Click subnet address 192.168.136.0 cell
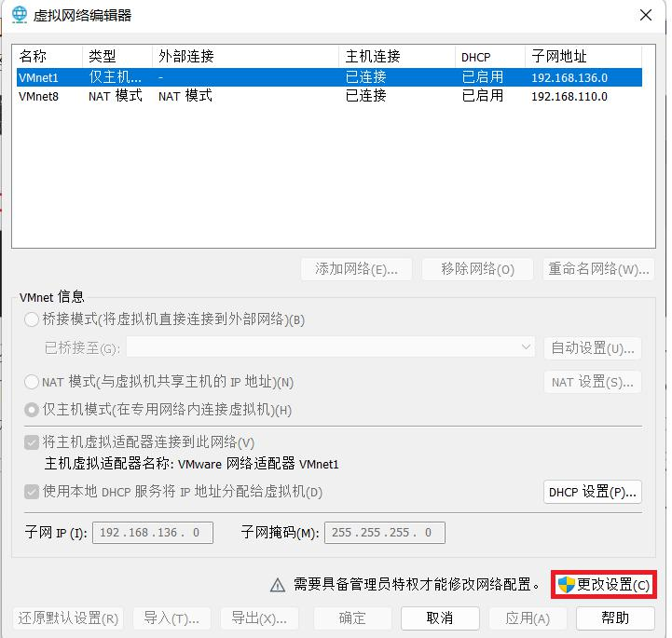 click(569, 77)
